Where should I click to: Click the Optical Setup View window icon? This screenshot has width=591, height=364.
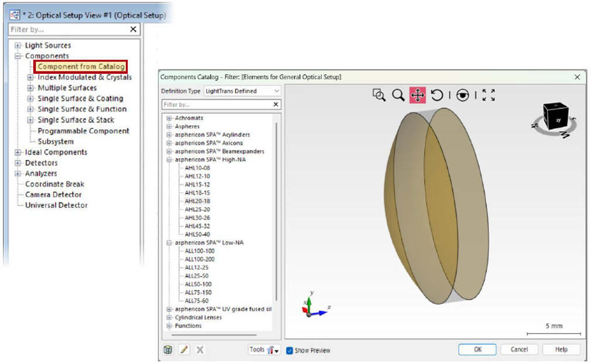click(15, 15)
